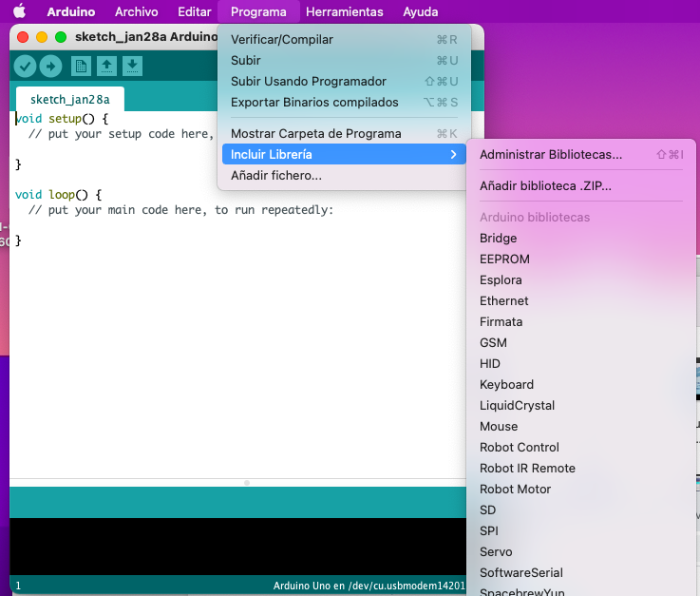Click the 'void loop() {' code line
Image resolution: width=700 pixels, height=596 pixels.
pyautogui.click(x=59, y=195)
